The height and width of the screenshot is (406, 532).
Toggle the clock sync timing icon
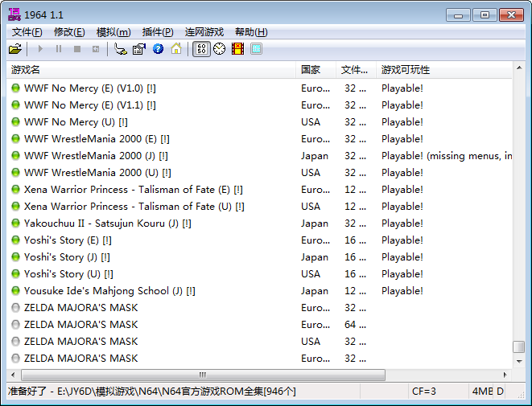point(219,49)
